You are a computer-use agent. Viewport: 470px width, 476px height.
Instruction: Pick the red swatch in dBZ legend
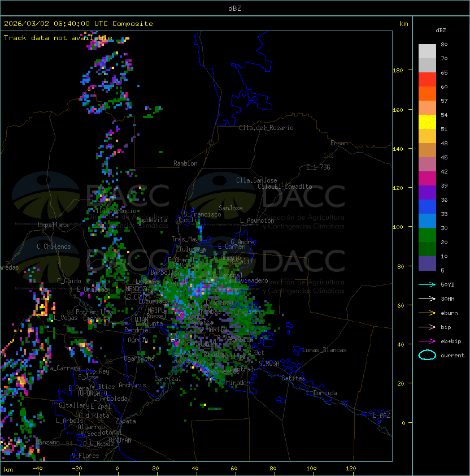tap(427, 80)
